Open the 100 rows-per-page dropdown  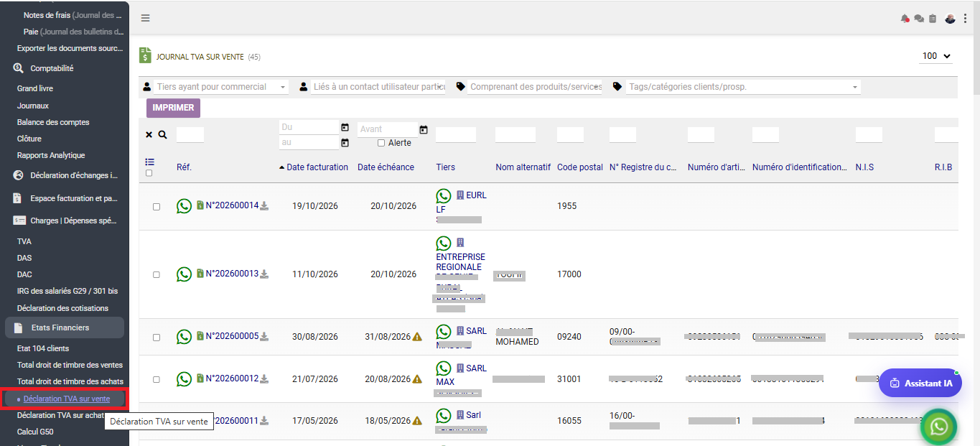point(936,56)
